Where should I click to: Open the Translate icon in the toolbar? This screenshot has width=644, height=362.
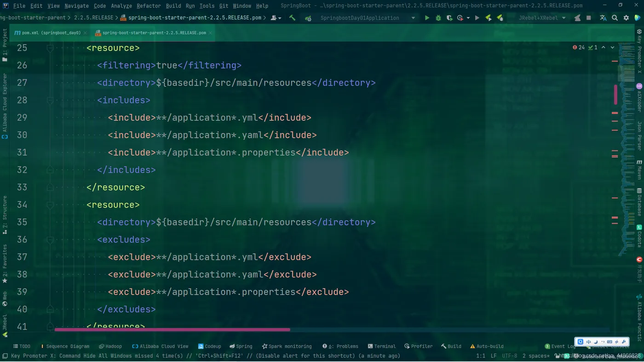pos(603,18)
